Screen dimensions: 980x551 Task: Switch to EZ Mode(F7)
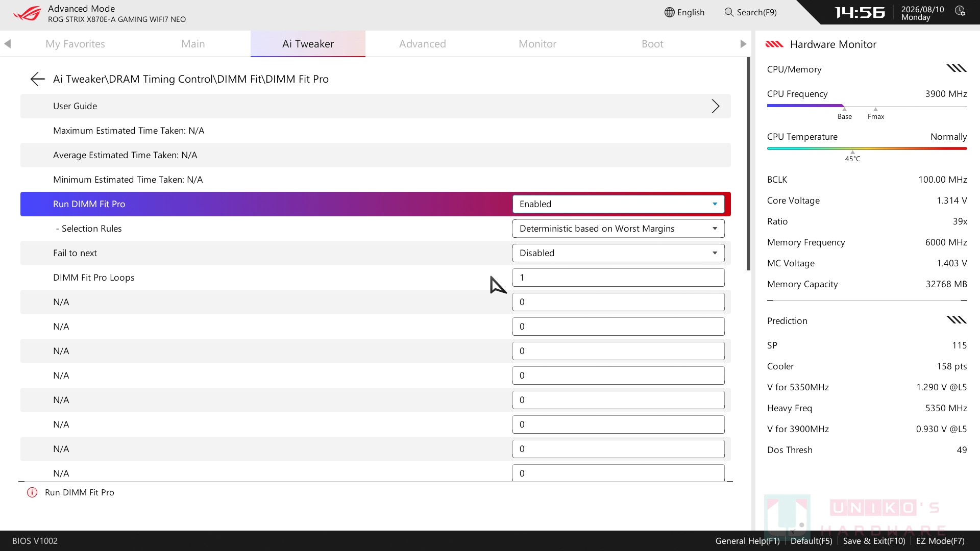click(940, 541)
